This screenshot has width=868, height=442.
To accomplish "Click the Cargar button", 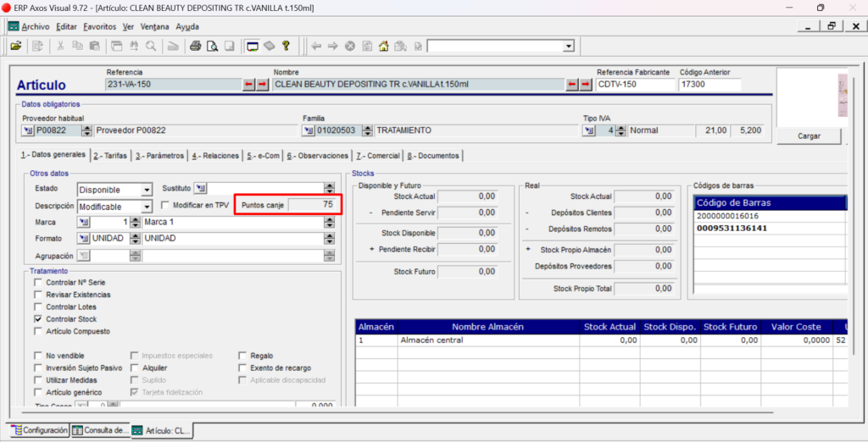I will click(809, 136).
